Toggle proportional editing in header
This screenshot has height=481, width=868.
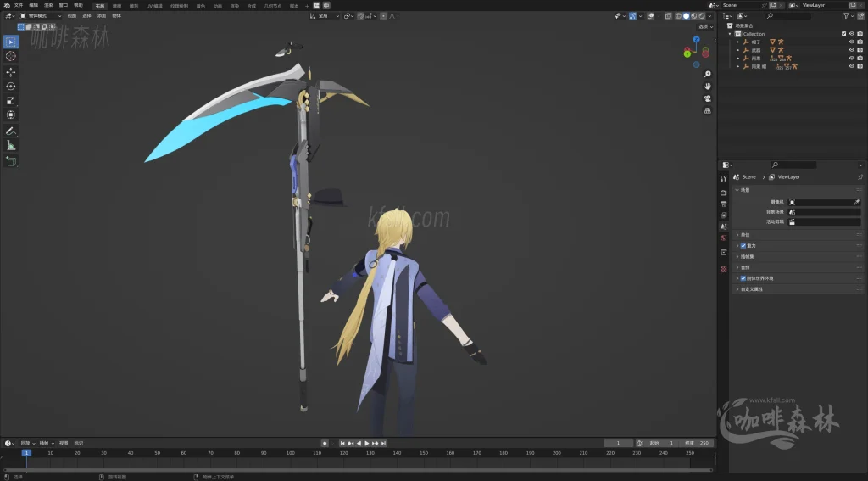pyautogui.click(x=384, y=16)
